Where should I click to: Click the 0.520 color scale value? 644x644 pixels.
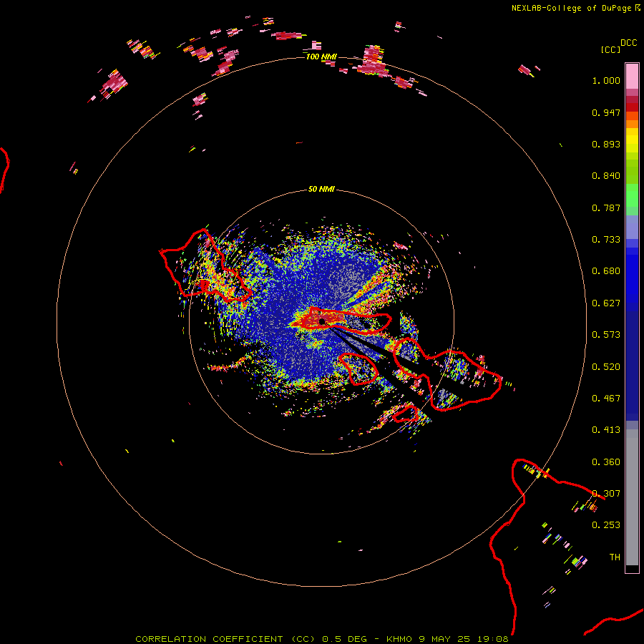click(606, 367)
